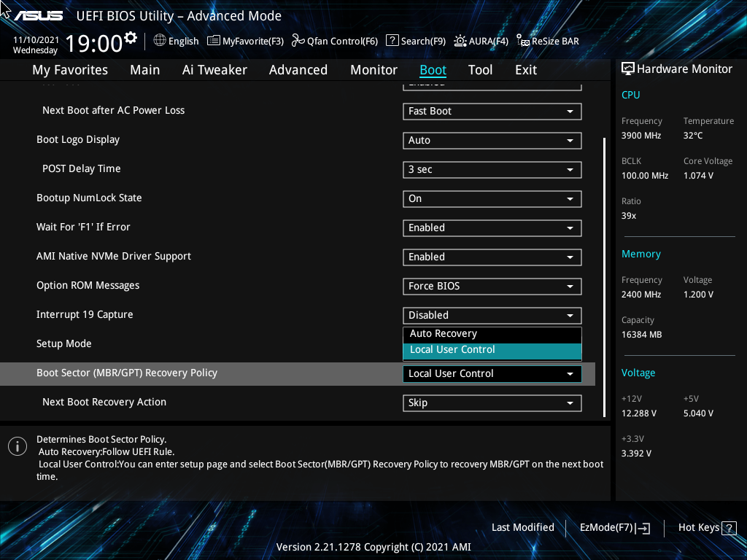The image size is (747, 560).
Task: Open the Boot Logo Display dropdown
Action: [x=492, y=141]
